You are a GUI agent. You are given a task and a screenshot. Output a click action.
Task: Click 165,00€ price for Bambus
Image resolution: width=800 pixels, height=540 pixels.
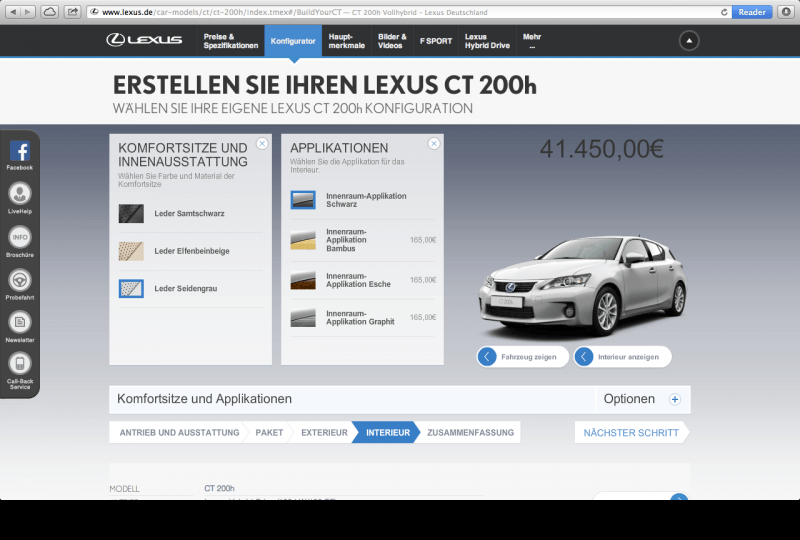coord(423,240)
